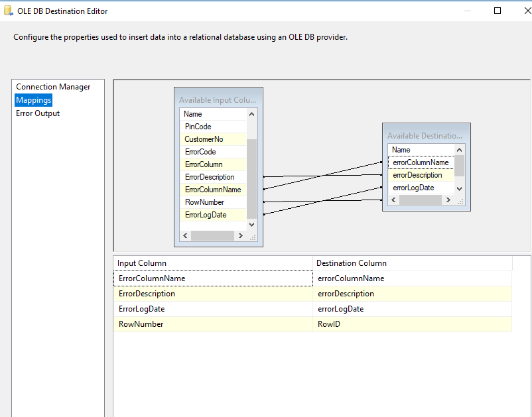Maximize the OLE DB Destination Editor window
This screenshot has height=417, width=532.
click(498, 11)
